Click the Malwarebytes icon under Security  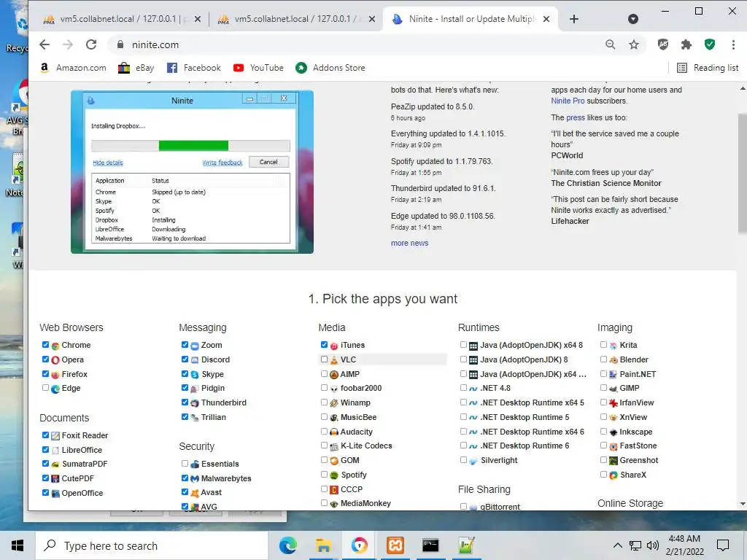(194, 478)
